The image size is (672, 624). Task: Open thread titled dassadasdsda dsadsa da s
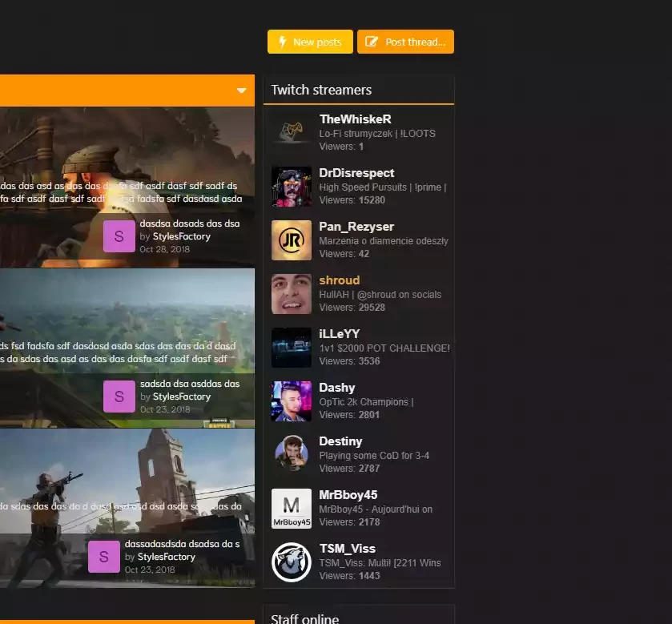pos(182,544)
